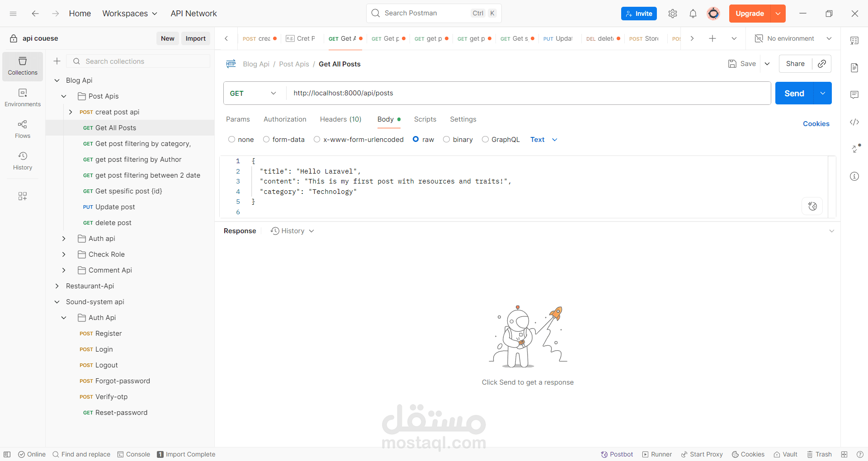Open the documentation pane icon
Viewport: 868px width, 461px height.
pyautogui.click(x=854, y=68)
